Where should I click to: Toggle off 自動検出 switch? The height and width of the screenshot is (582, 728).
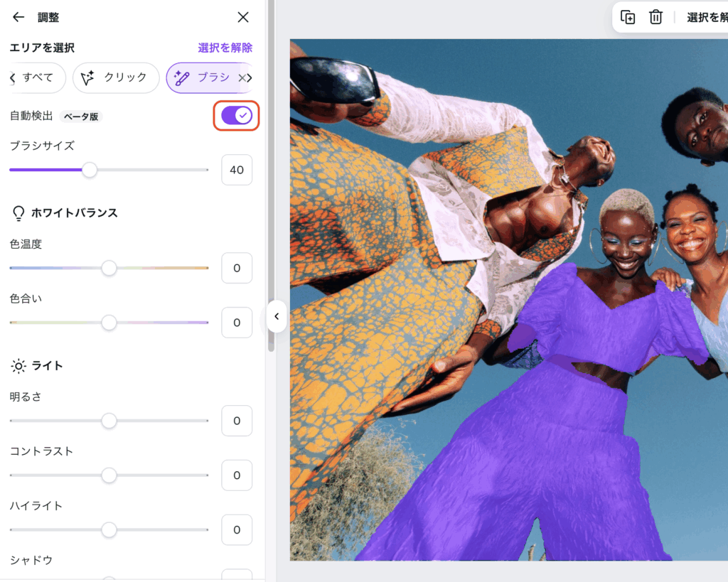(x=236, y=116)
